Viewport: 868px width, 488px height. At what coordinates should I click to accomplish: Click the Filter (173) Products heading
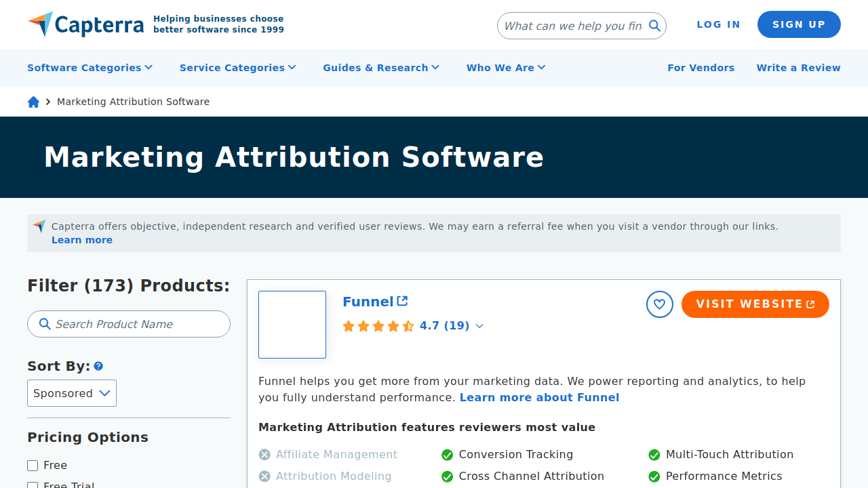click(x=129, y=286)
